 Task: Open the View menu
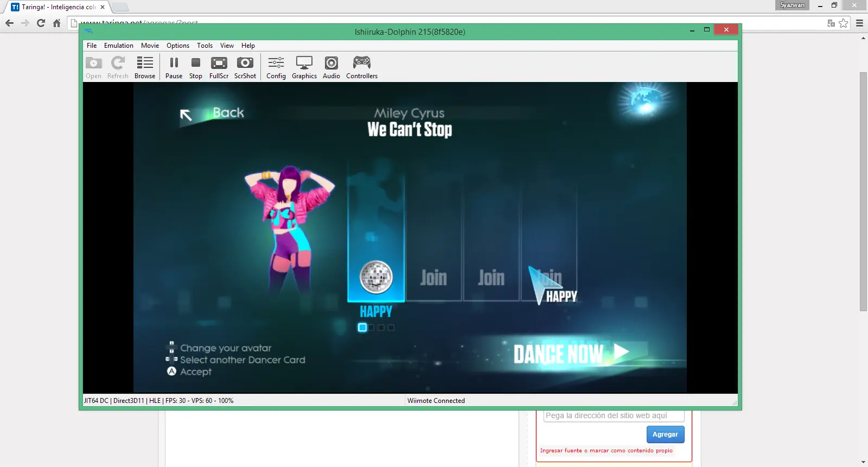pos(227,46)
